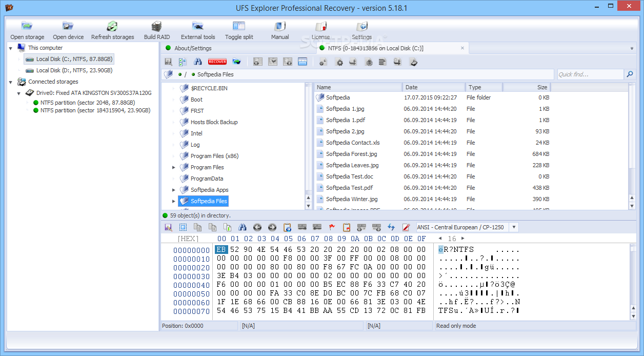The width and height of the screenshot is (644, 356).
Task: Click the magnifier search icon by Quick find
Action: tap(630, 74)
